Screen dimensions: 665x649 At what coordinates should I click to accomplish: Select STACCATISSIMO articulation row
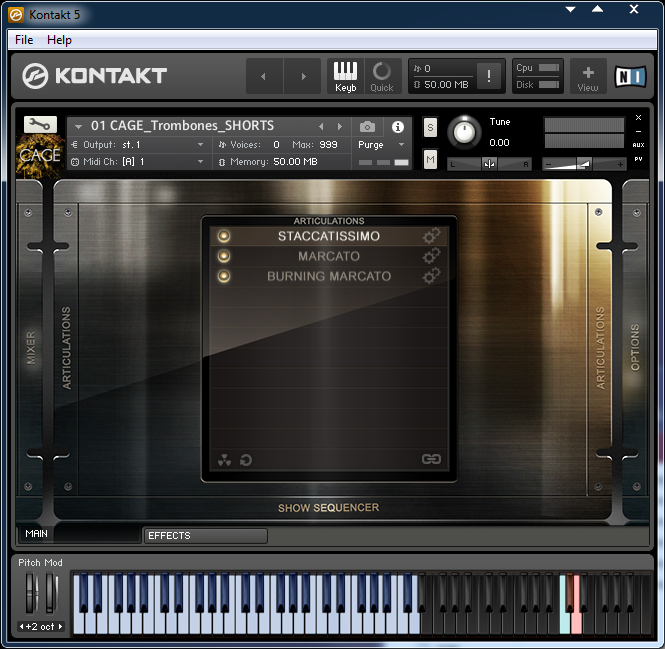tap(329, 236)
